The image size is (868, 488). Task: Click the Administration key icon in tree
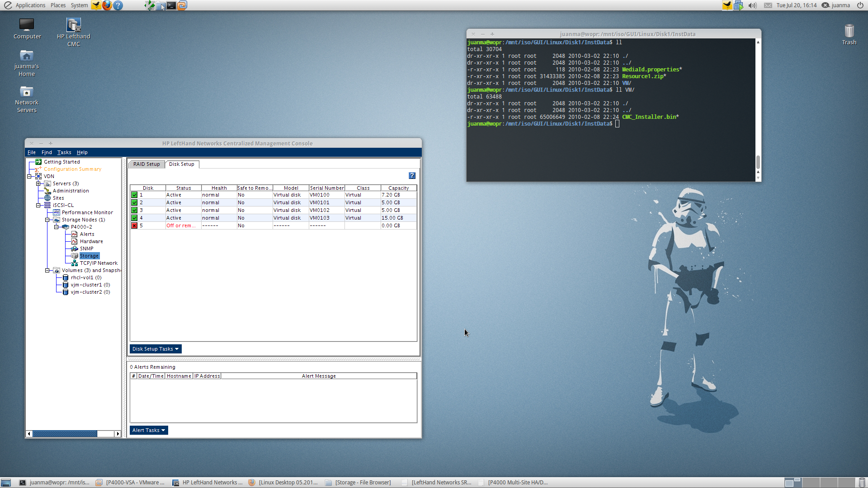pos(47,191)
